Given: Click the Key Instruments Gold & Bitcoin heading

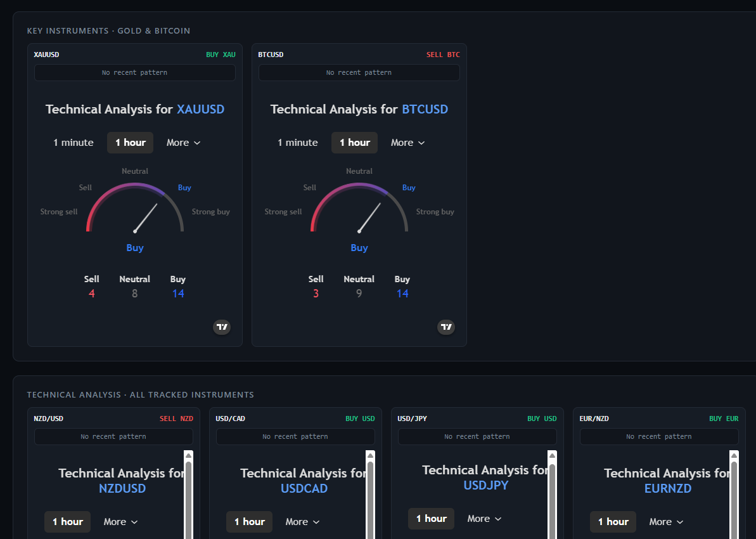Looking at the screenshot, I should click(108, 31).
